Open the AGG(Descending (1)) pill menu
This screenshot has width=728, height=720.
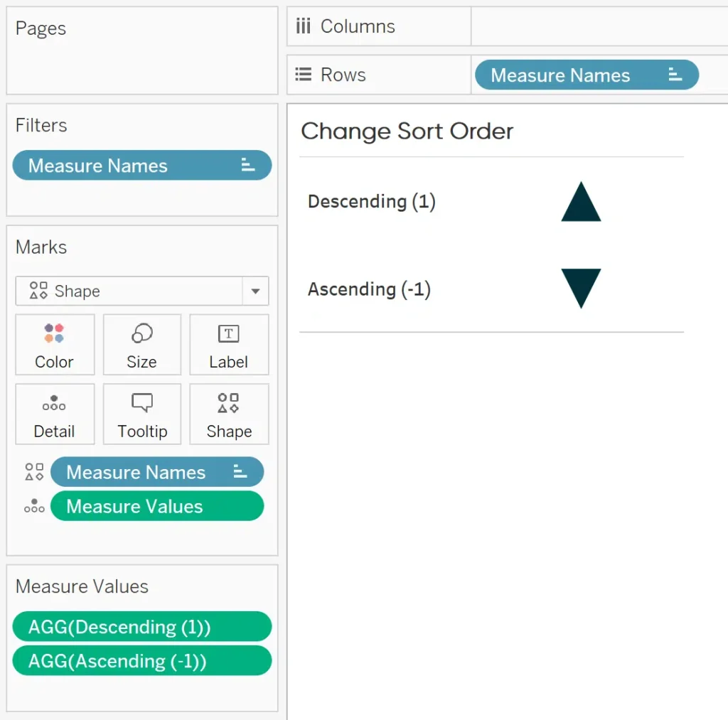point(141,626)
